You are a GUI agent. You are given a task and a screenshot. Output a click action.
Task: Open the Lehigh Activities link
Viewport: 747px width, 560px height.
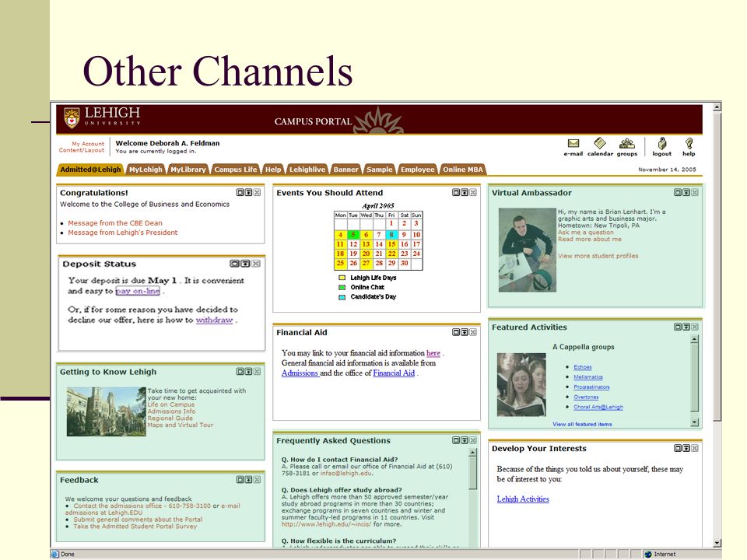tap(523, 499)
